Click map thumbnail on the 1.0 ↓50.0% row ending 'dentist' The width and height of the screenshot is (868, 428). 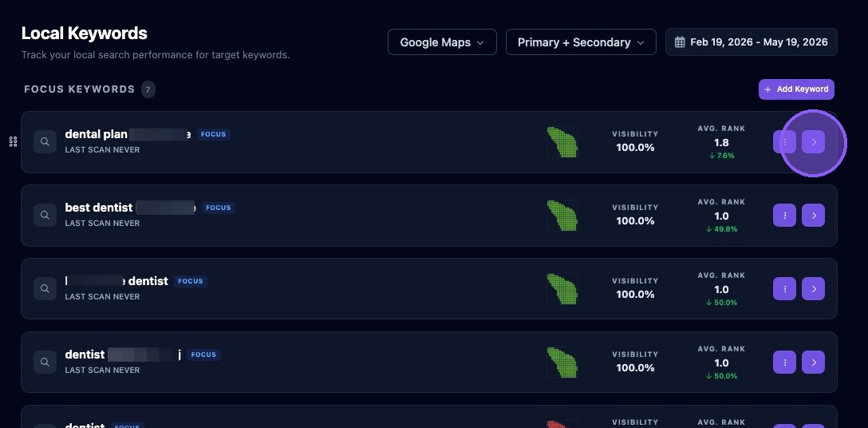coord(562,288)
